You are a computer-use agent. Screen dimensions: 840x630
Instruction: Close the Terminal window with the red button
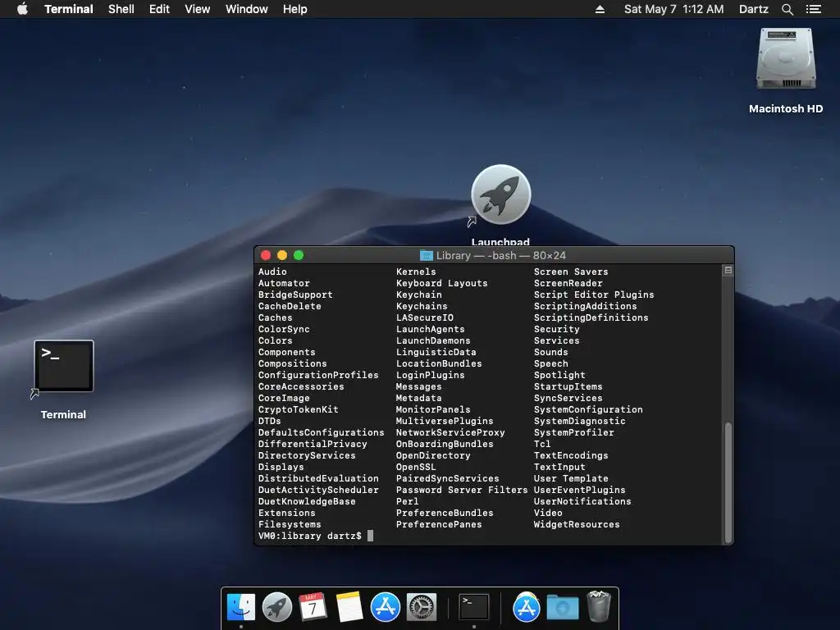(x=266, y=256)
